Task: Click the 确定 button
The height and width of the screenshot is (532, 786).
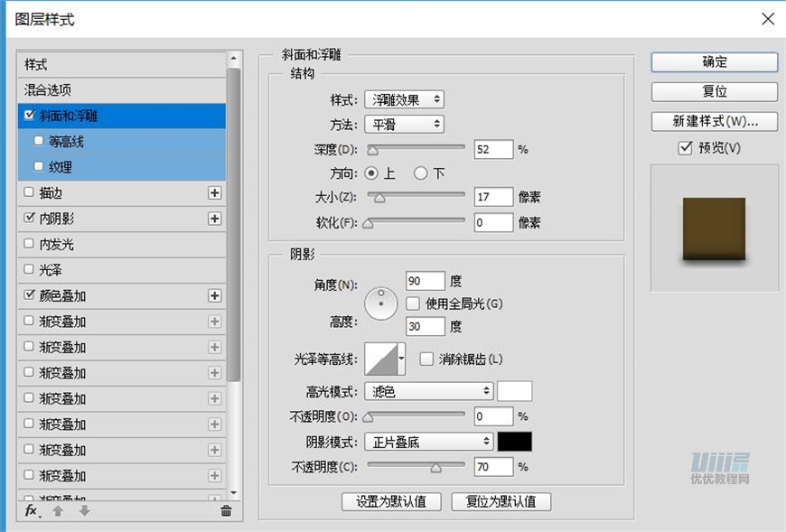Action: coord(714,62)
